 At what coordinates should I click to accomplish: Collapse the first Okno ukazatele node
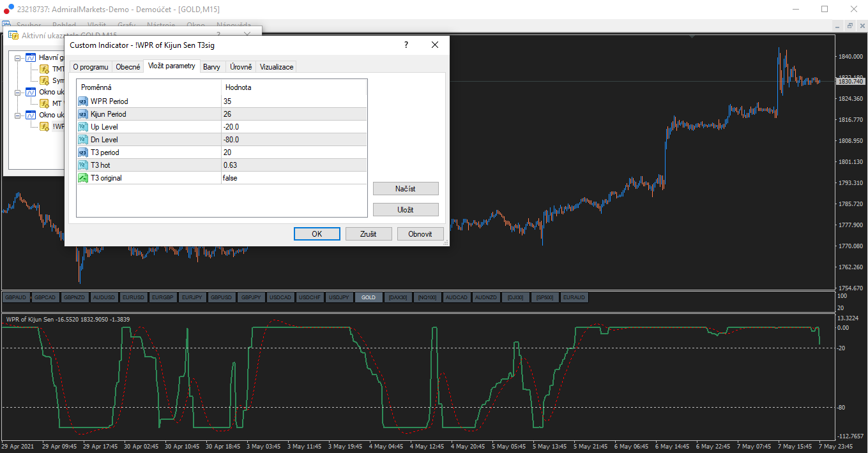(19, 92)
